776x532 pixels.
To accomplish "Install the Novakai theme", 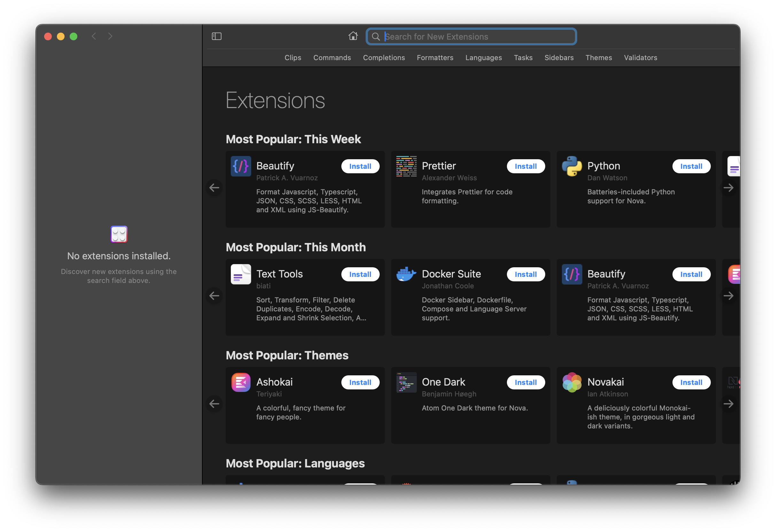I will coord(691,382).
